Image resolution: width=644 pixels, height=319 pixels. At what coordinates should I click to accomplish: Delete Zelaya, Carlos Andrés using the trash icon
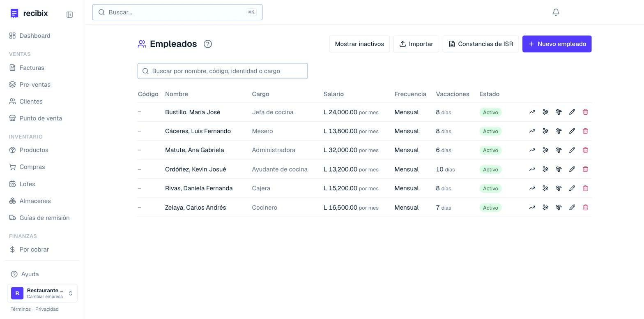(x=585, y=208)
